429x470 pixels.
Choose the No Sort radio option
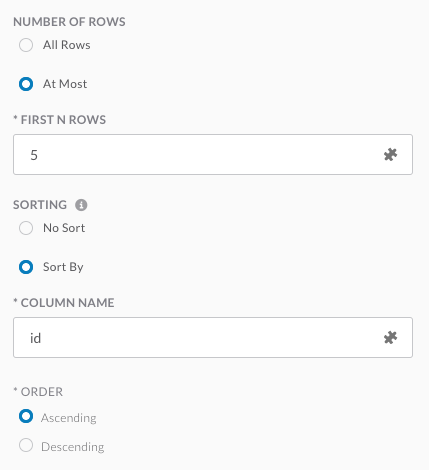(x=26, y=228)
